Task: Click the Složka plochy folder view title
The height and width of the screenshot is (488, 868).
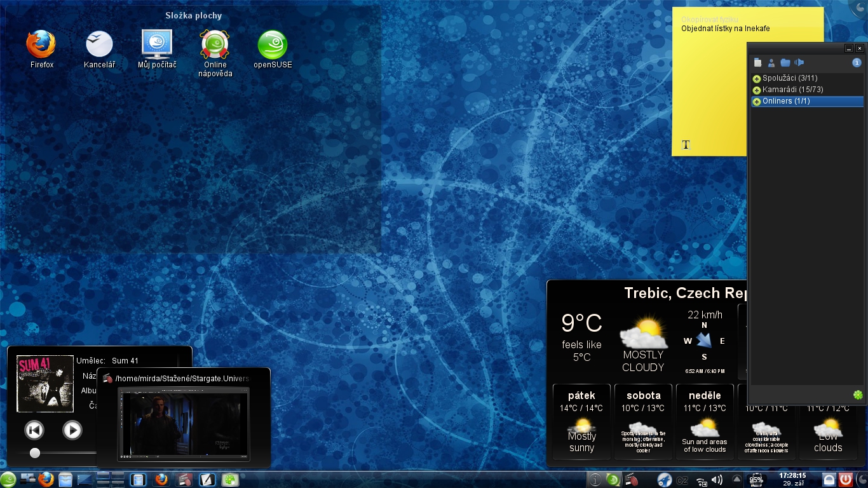Action: [194, 16]
